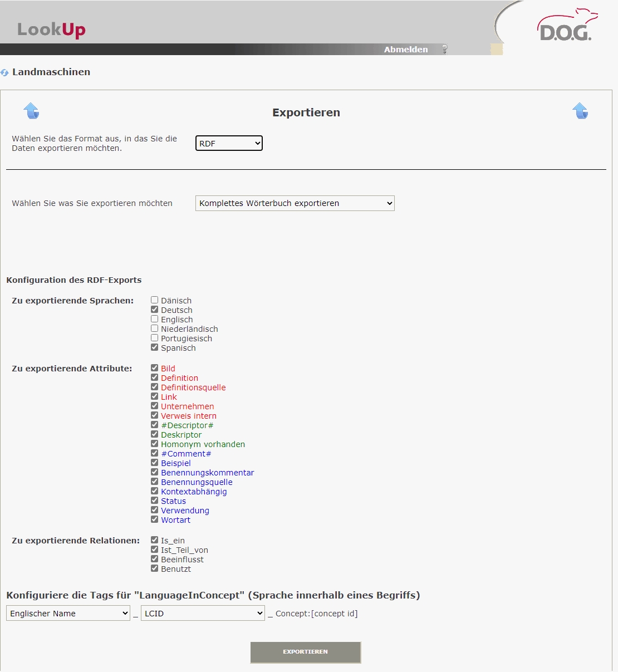The height and width of the screenshot is (672, 618).
Task: Click the left blue back arrow icon
Action: tap(31, 111)
